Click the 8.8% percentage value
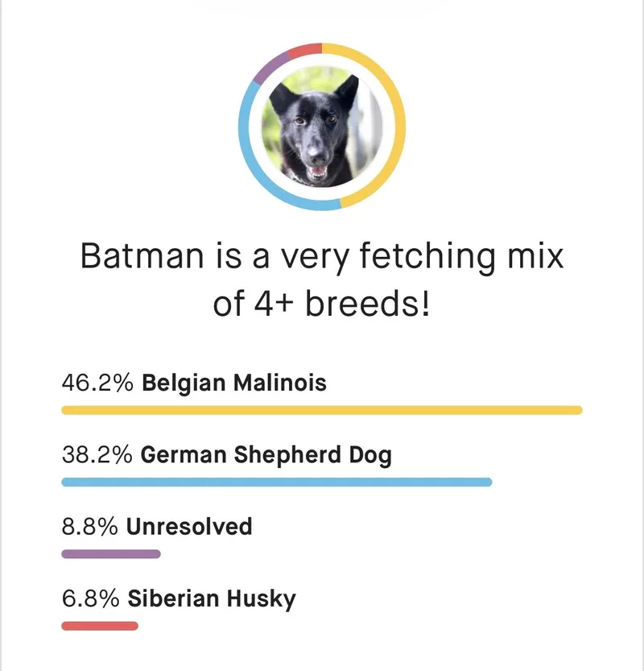644x671 pixels. point(90,526)
